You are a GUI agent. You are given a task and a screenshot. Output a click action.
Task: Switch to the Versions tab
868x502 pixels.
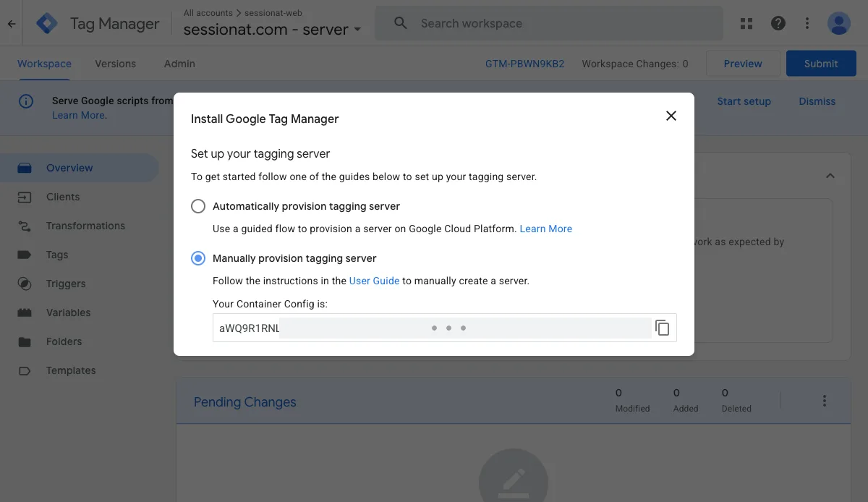115,64
